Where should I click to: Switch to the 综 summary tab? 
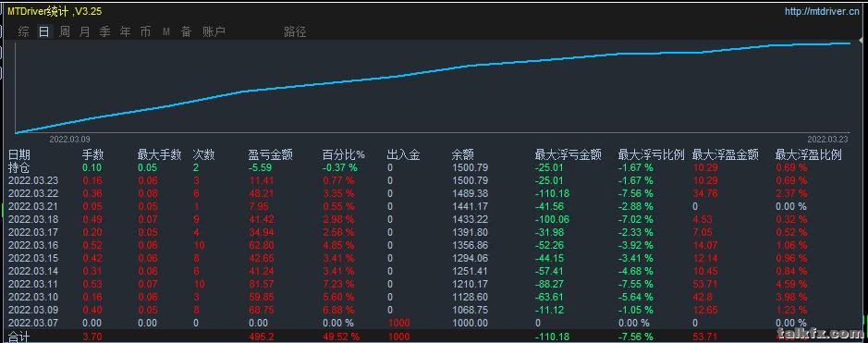tap(23, 32)
